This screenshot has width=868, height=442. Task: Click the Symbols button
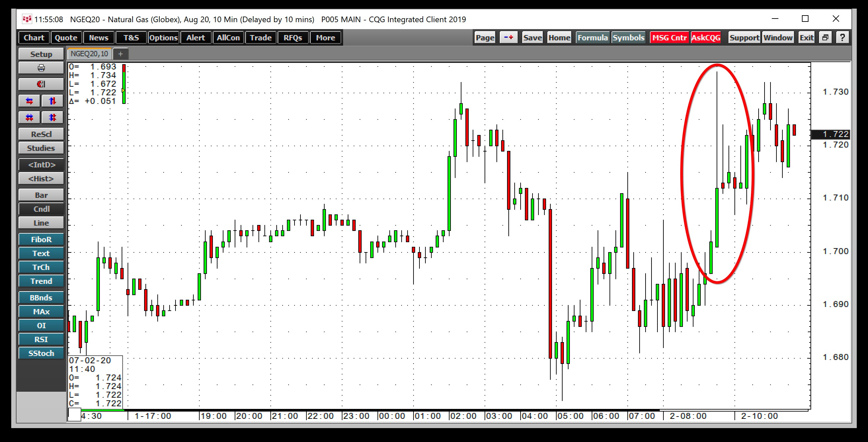click(628, 37)
